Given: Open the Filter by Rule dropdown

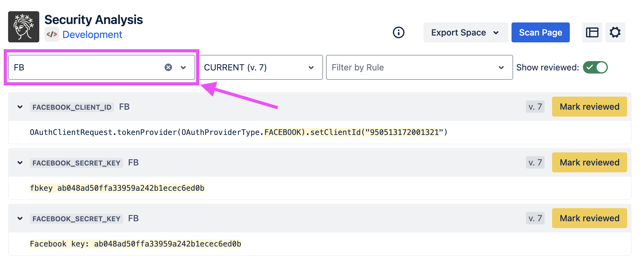Looking at the screenshot, I should click(419, 67).
